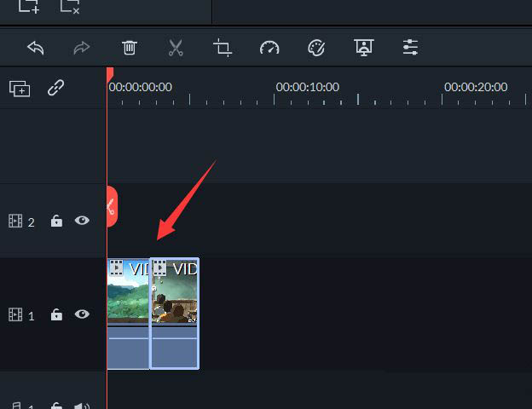Open the Color palette tool
This screenshot has width=532, height=409.
point(316,48)
